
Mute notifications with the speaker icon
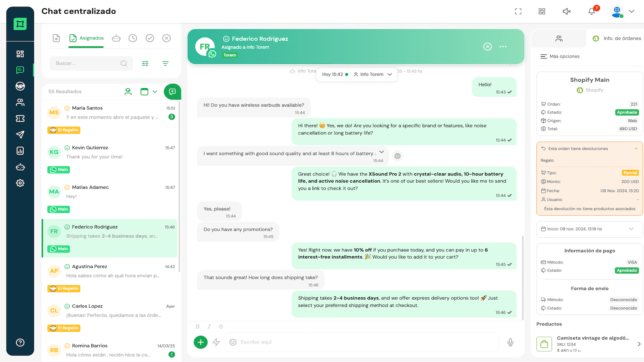566,11
